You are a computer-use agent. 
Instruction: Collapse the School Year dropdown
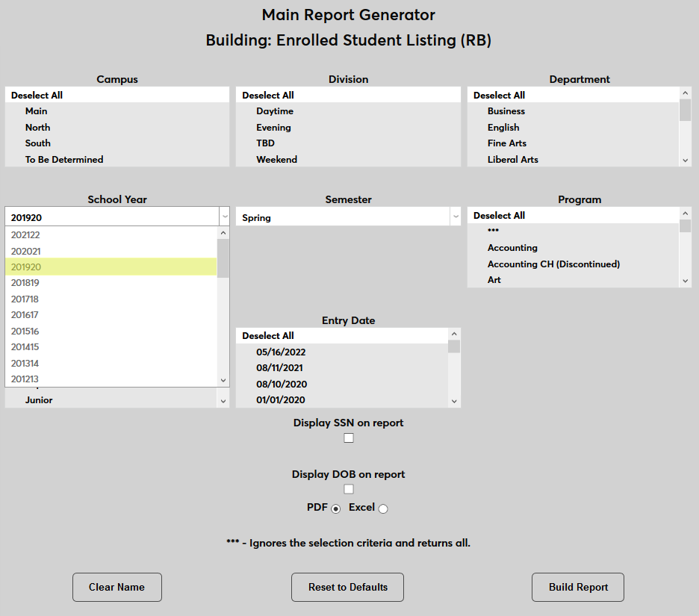(x=225, y=216)
